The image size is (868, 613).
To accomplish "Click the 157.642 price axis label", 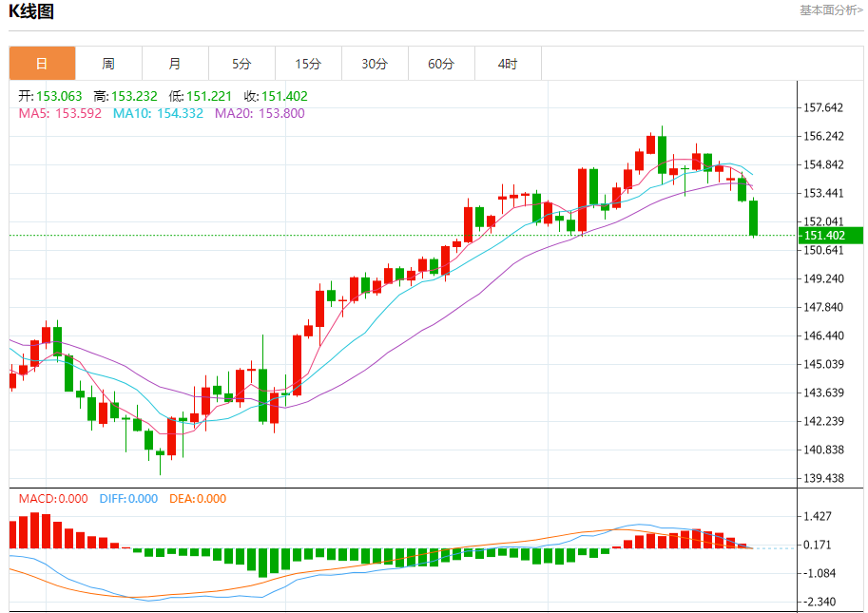I will pos(823,107).
